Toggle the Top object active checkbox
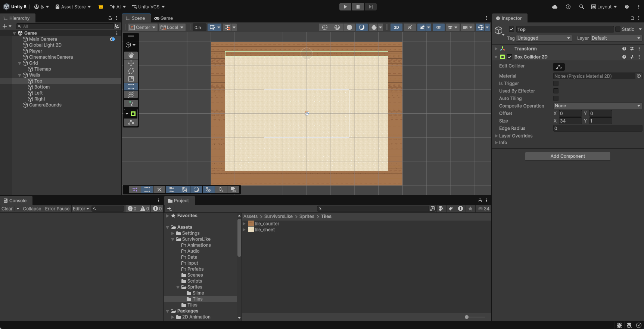 coord(511,29)
